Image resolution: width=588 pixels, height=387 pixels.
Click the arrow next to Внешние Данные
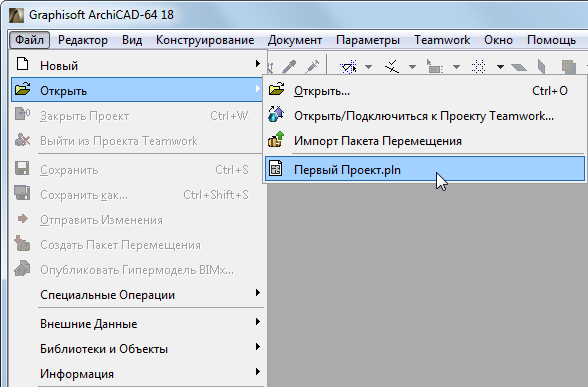coord(258,321)
